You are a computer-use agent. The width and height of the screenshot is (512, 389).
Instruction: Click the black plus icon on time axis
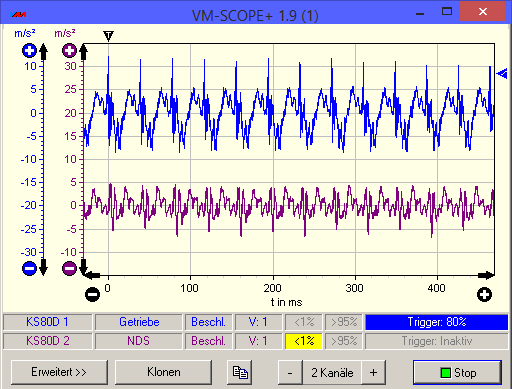click(x=484, y=294)
